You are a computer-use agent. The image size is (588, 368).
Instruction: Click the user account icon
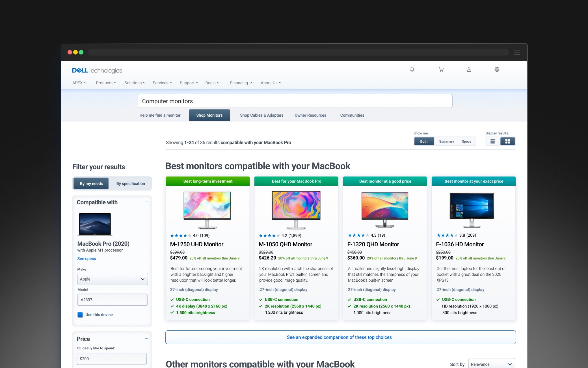tap(469, 69)
